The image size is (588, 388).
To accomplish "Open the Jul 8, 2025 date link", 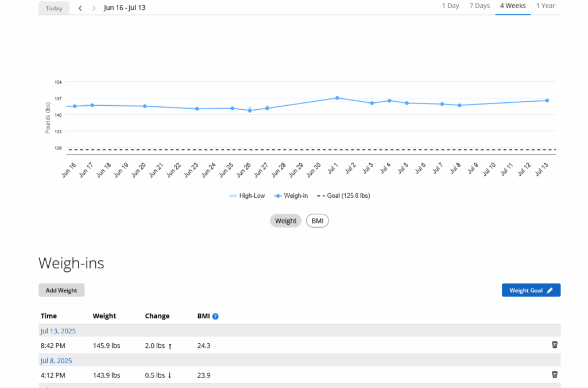I will pos(56,360).
